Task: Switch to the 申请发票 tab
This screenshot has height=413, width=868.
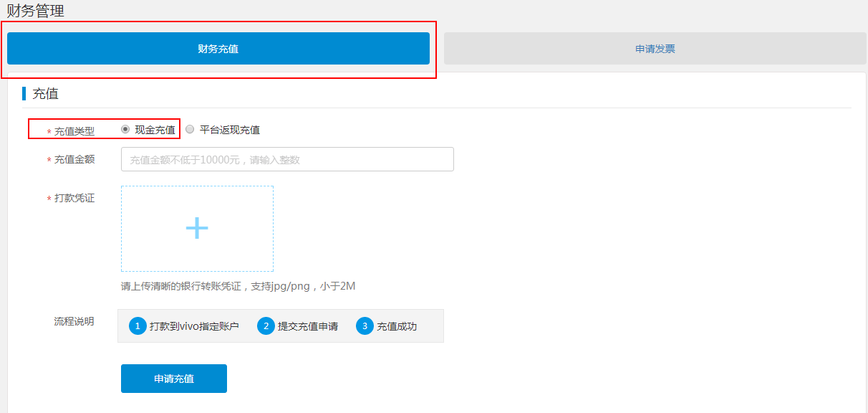Action: pos(655,47)
